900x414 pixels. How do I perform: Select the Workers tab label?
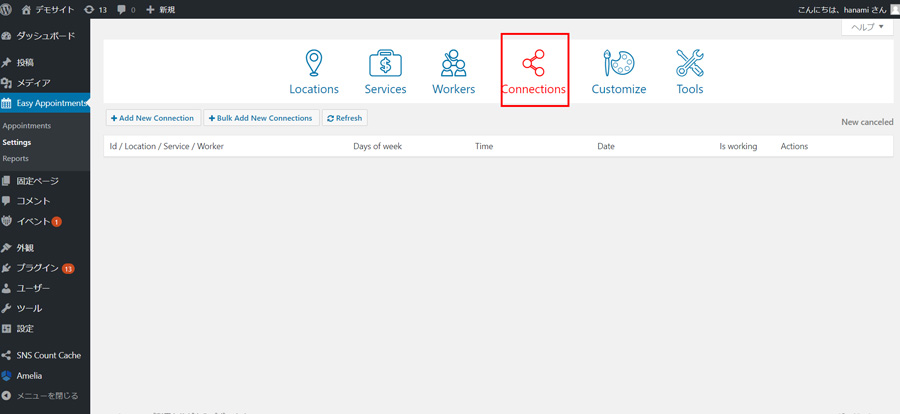[x=453, y=90]
